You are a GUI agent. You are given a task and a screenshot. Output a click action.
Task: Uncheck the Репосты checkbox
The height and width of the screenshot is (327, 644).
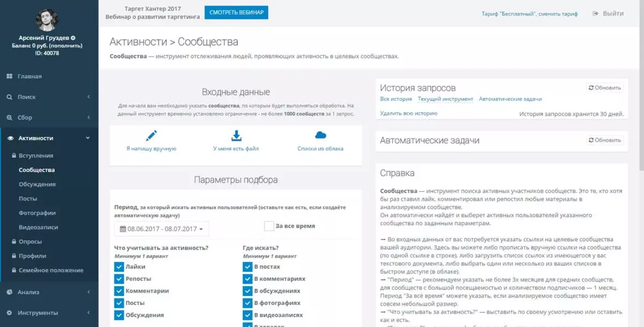119,279
